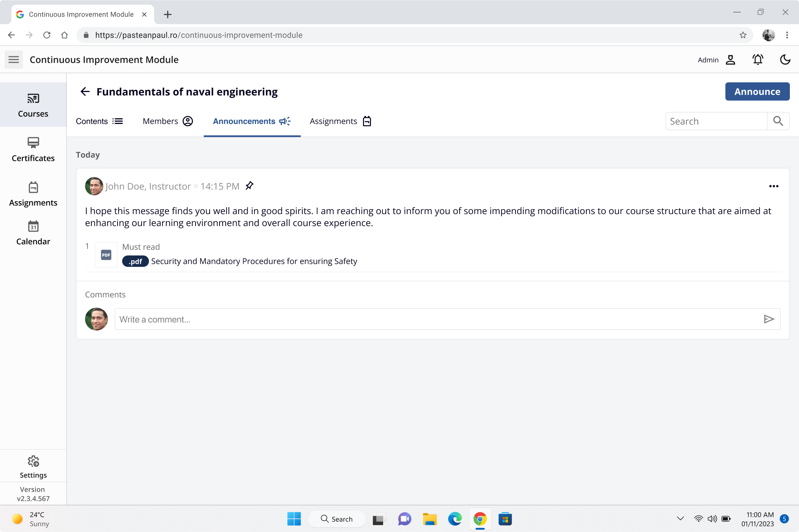Switch to the Contents tab

point(99,121)
